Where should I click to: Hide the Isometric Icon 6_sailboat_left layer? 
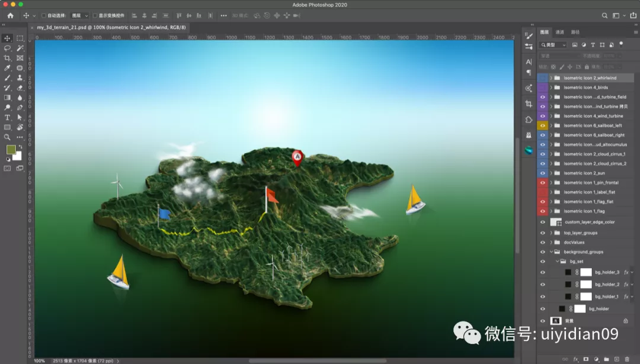[x=542, y=125]
